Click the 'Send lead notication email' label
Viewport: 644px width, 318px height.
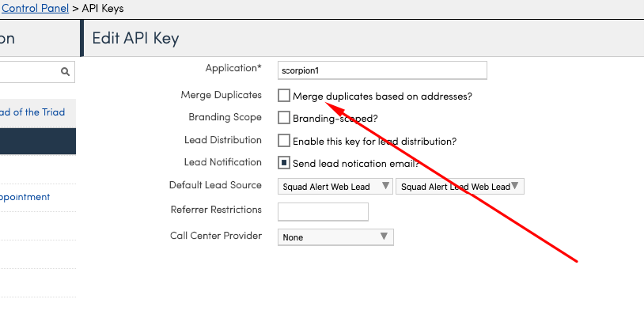coord(355,164)
